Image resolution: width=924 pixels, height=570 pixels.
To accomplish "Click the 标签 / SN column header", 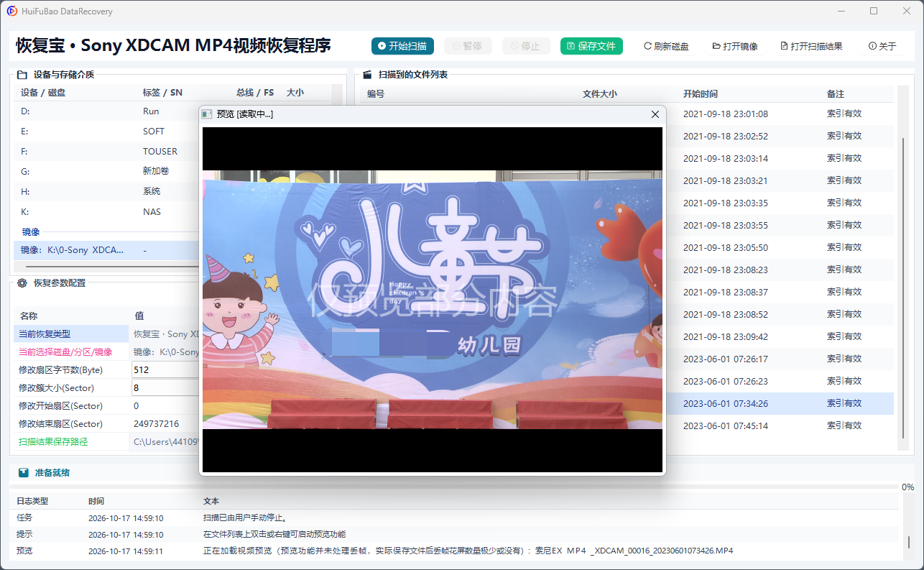I will tap(162, 93).
